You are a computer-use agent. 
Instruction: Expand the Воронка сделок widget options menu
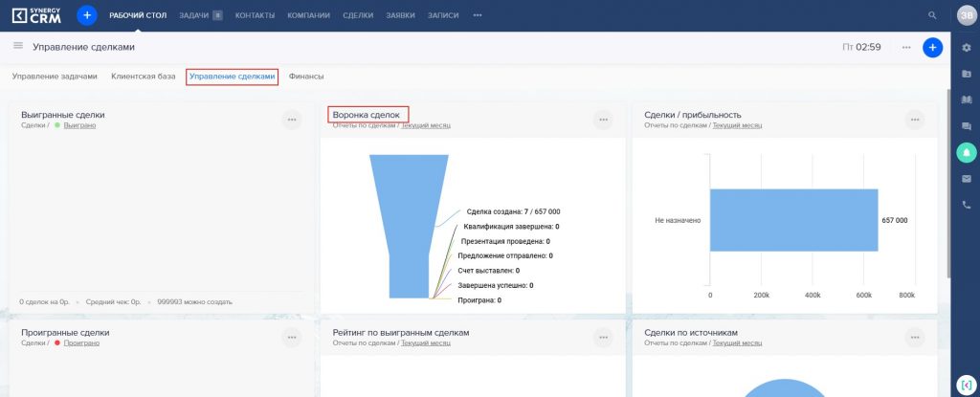(602, 120)
